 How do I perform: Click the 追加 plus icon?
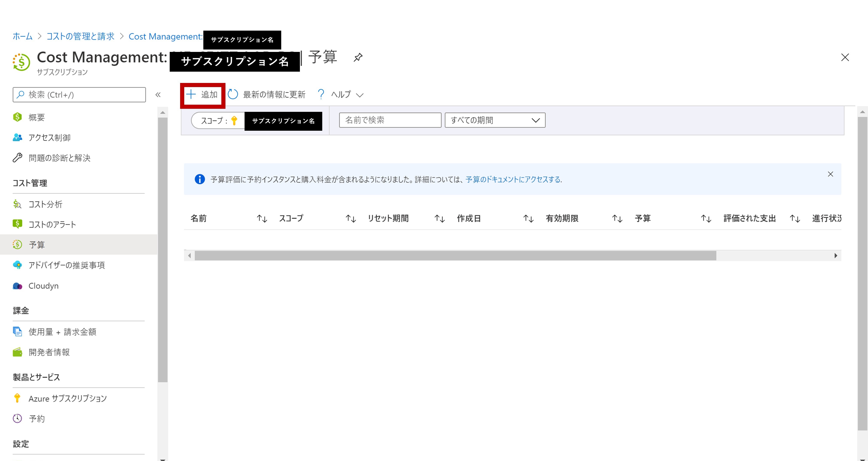click(191, 94)
